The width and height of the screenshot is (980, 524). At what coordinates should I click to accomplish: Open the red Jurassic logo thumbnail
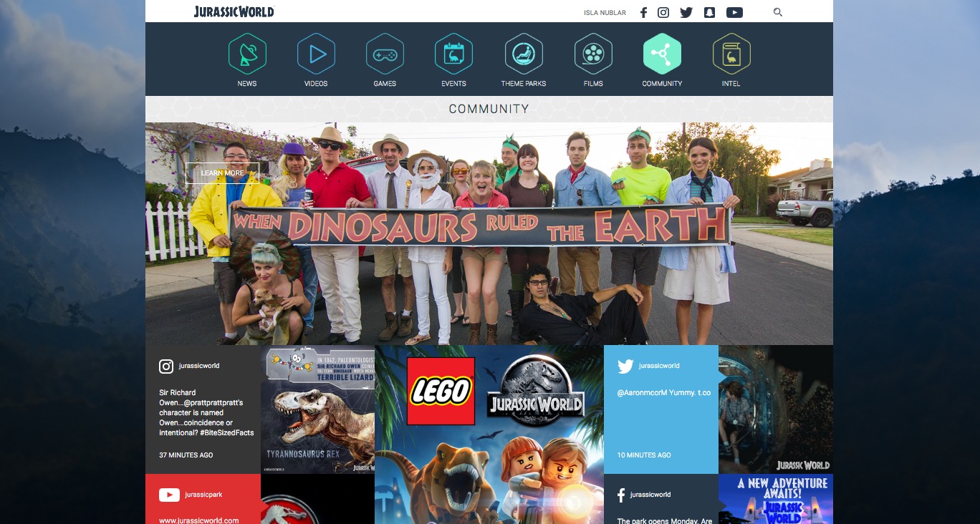tap(317, 499)
